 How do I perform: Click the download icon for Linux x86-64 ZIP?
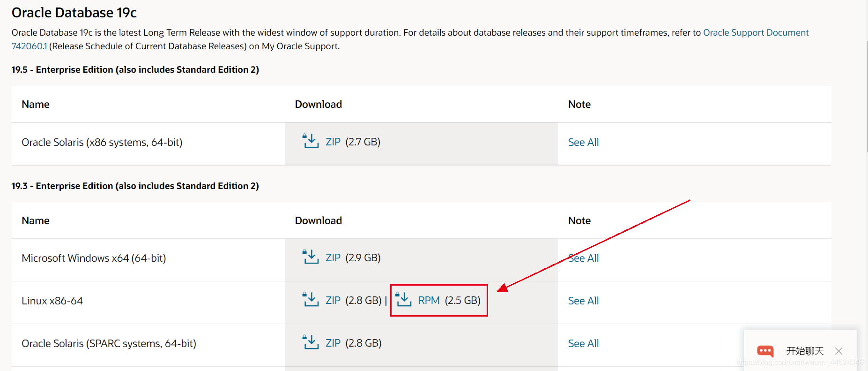coord(311,299)
